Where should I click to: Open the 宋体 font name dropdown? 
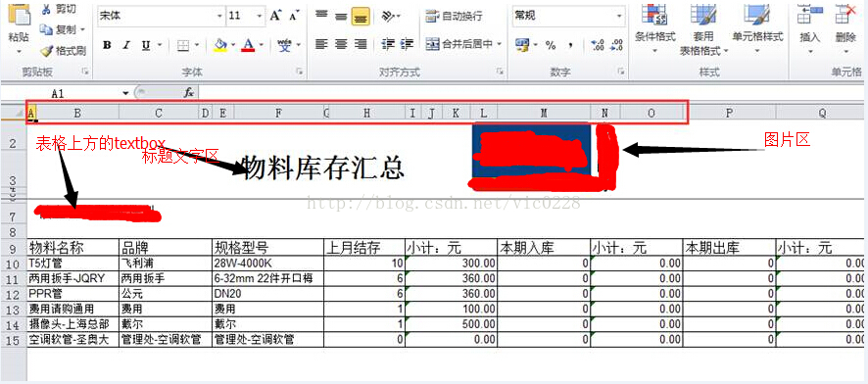(x=219, y=16)
